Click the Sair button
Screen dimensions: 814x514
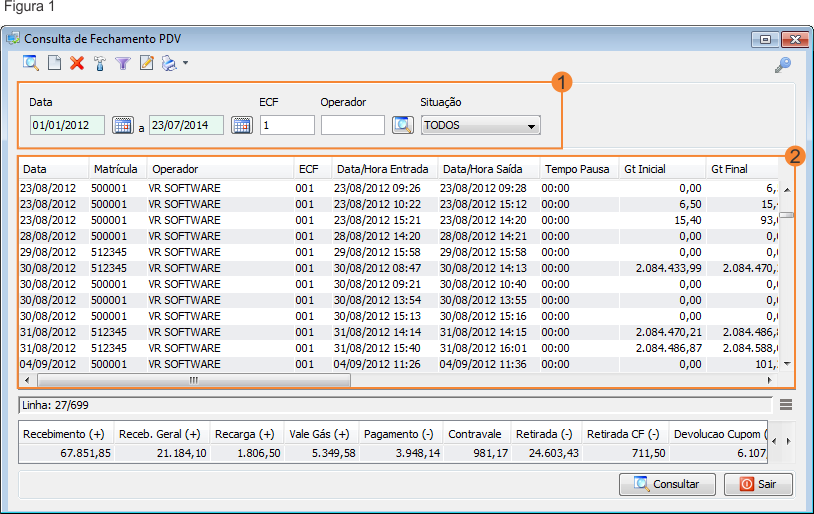(758, 484)
